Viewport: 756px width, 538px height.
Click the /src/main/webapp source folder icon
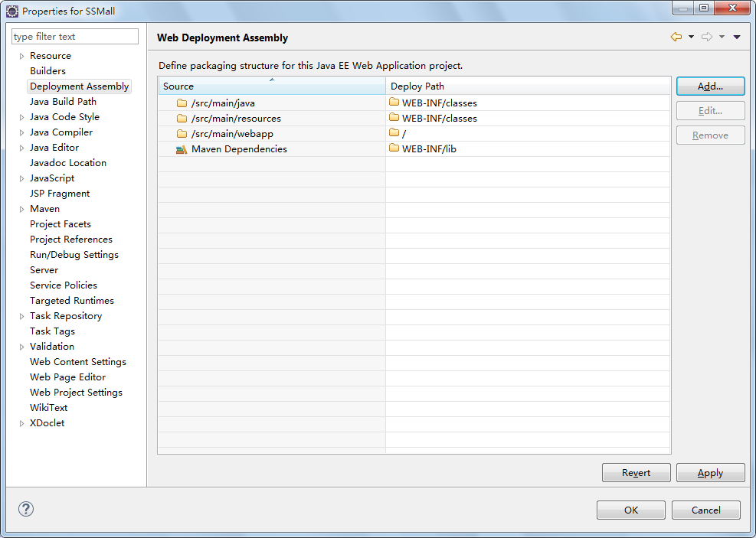point(182,134)
